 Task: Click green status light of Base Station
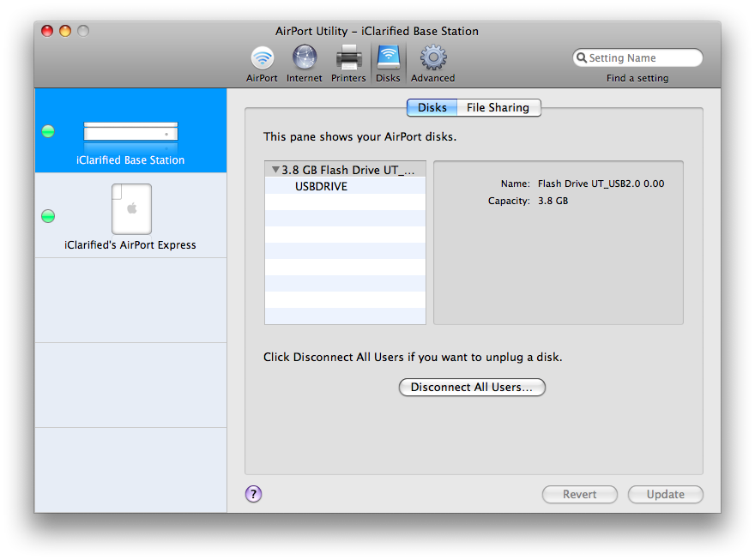pyautogui.click(x=48, y=131)
